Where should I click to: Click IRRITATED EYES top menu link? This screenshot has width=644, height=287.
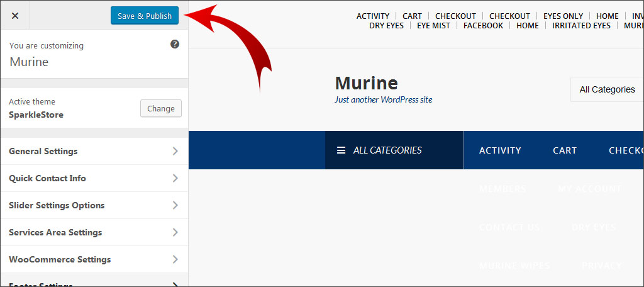pyautogui.click(x=581, y=26)
